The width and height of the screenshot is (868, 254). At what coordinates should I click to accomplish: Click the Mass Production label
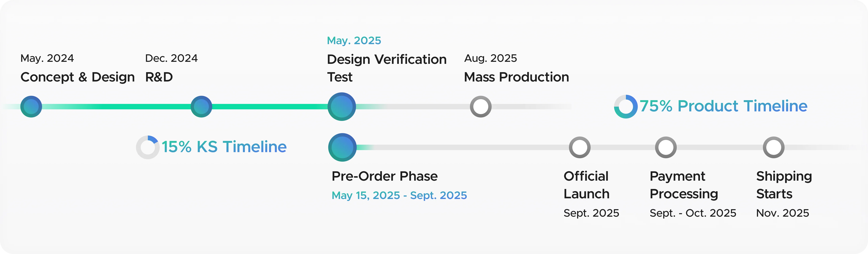click(517, 77)
